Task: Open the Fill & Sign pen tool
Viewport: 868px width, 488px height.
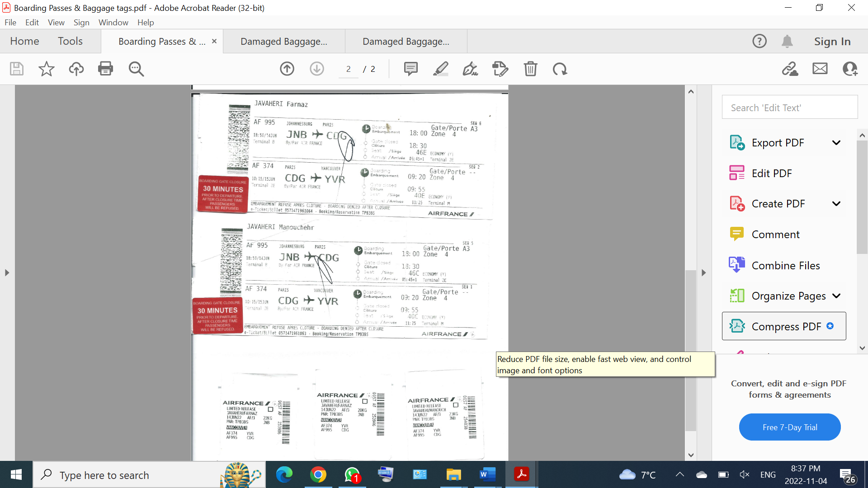Action: click(x=470, y=69)
